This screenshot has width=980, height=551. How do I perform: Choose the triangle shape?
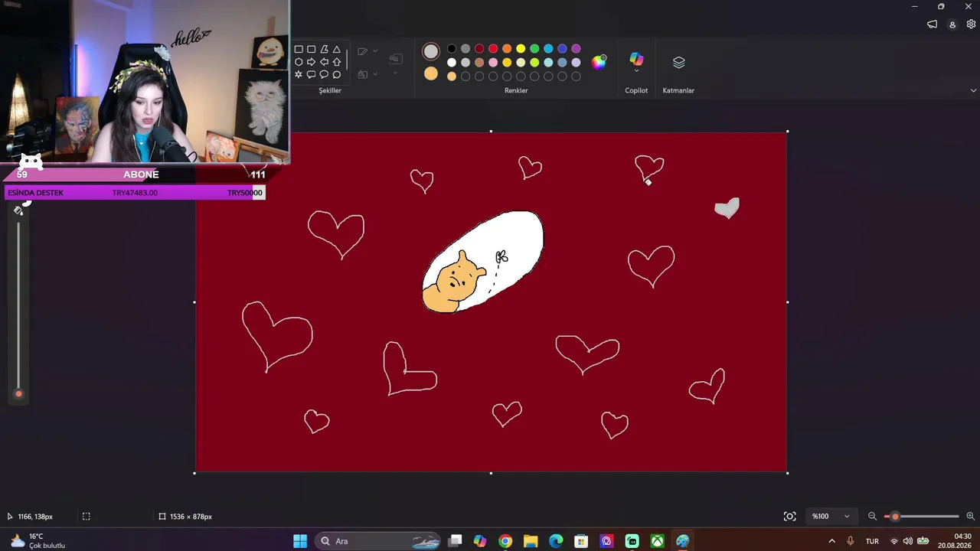coord(336,49)
